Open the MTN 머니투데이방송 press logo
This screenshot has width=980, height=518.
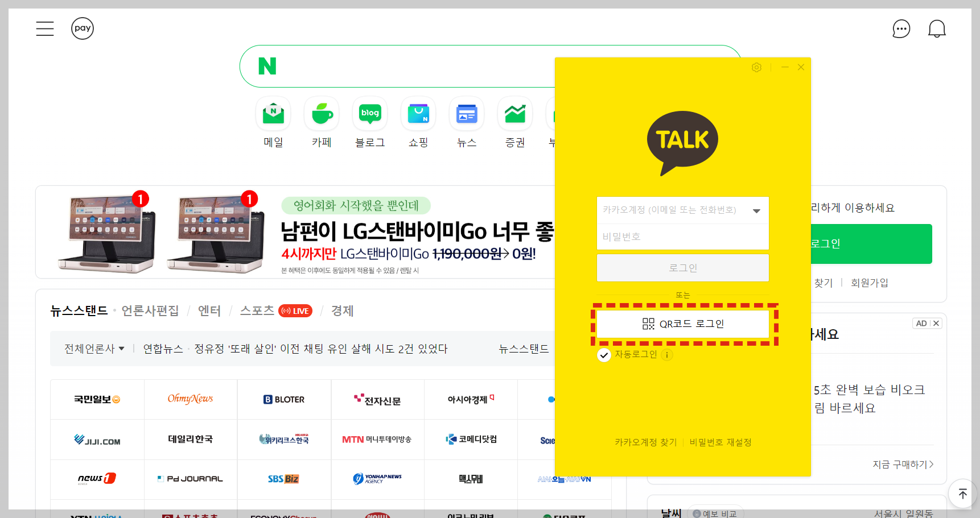pyautogui.click(x=378, y=440)
